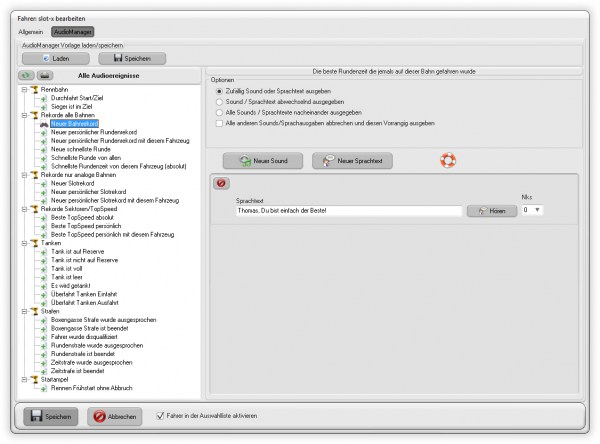Select 'Sound / Sprachtext abwechselnd ausgegeben' option

coord(220,102)
